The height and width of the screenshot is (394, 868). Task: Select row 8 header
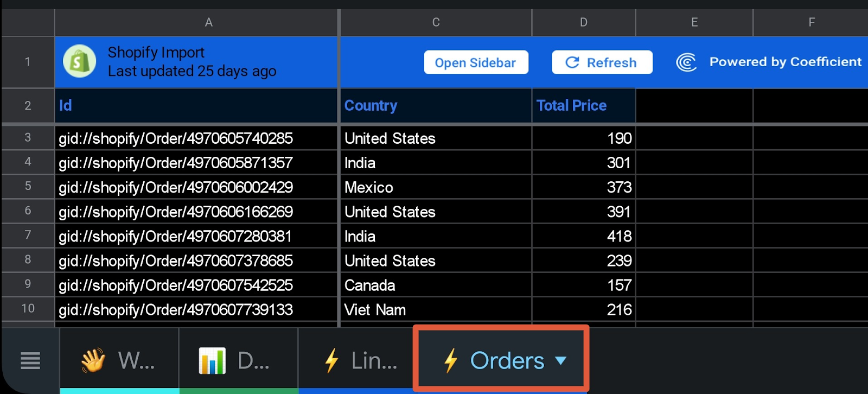click(x=28, y=259)
